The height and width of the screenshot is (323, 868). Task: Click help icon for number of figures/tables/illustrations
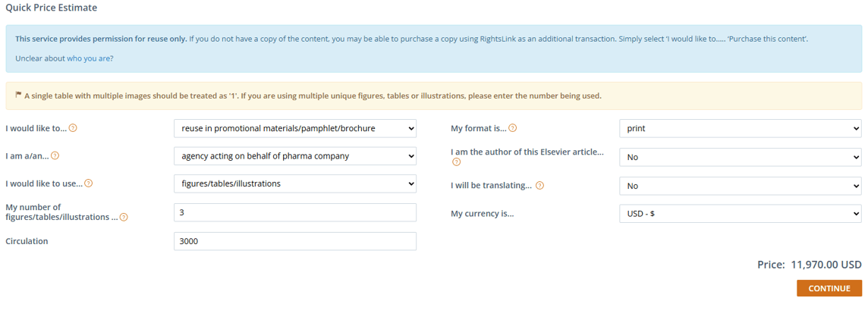[x=124, y=218]
